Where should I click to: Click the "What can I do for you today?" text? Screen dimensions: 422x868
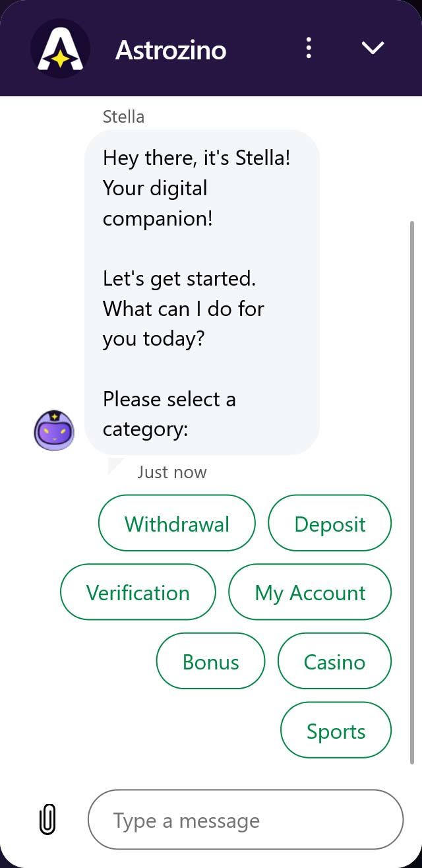coord(183,324)
